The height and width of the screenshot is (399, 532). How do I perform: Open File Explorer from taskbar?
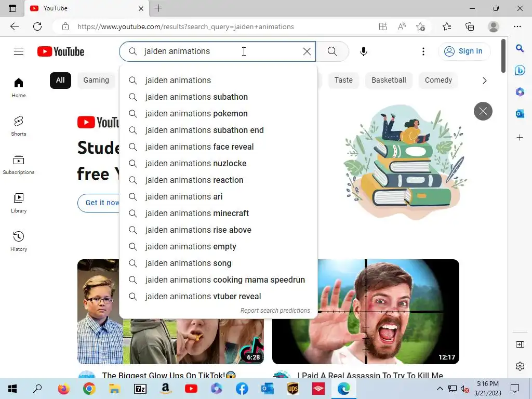click(x=114, y=389)
